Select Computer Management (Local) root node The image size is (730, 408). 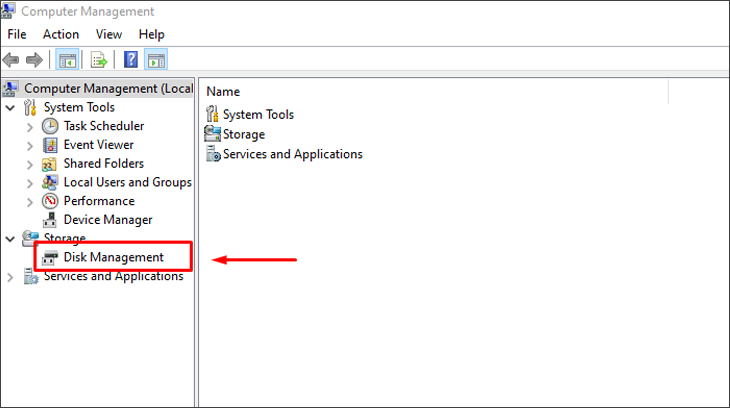108,88
